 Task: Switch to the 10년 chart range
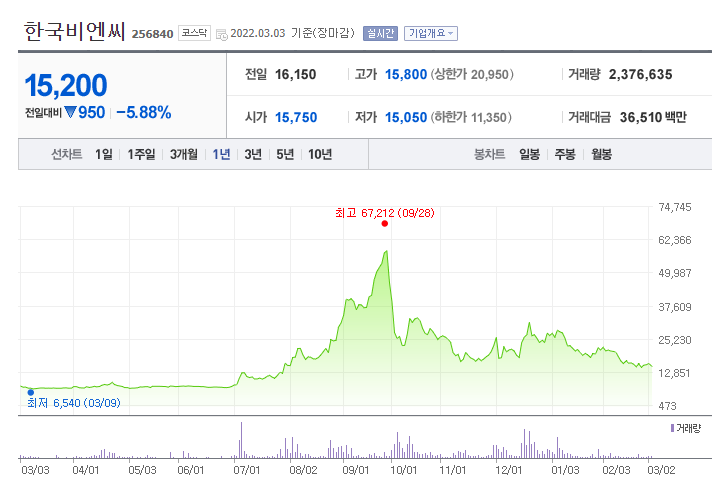coord(320,154)
